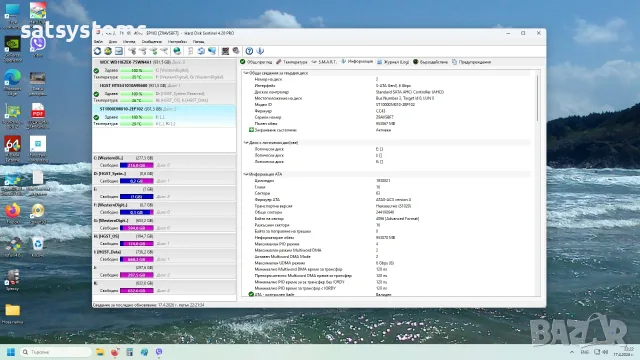Select the H: [HGST_OS] volume row
This screenshot has width=640, height=360.
click(x=164, y=240)
